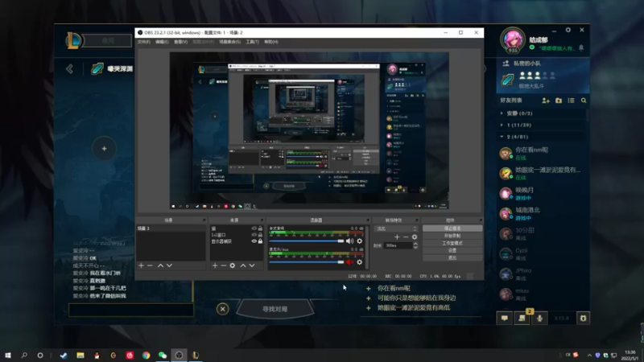Open File Explorer from taskbar
The image size is (644, 362).
click(80, 355)
